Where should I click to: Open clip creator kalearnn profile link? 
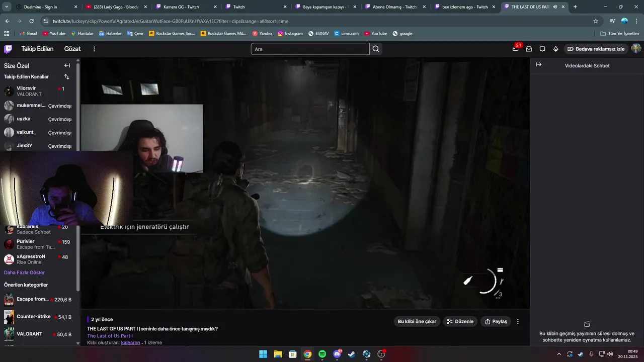[x=130, y=343]
